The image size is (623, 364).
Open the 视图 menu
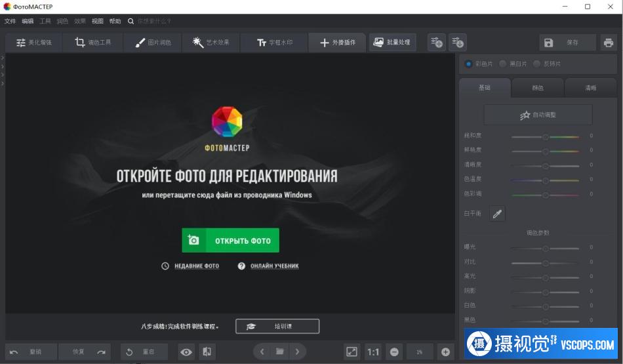97,21
